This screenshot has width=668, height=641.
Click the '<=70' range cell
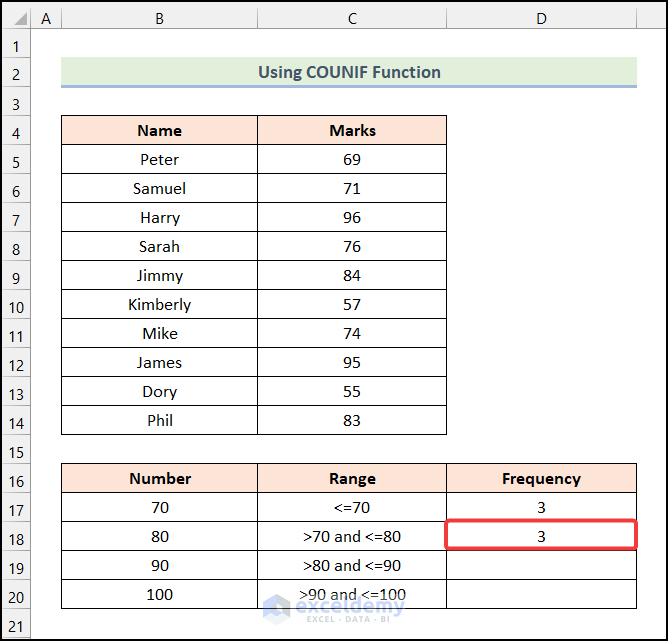(x=352, y=508)
